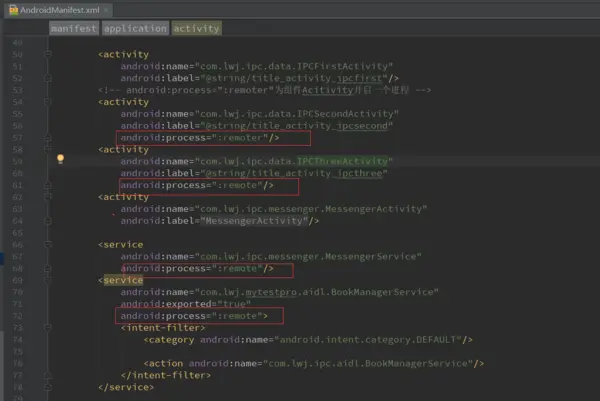This screenshot has width=600, height=401.
Task: Toggle fold marker at line 78
Action: pyautogui.click(x=48, y=387)
